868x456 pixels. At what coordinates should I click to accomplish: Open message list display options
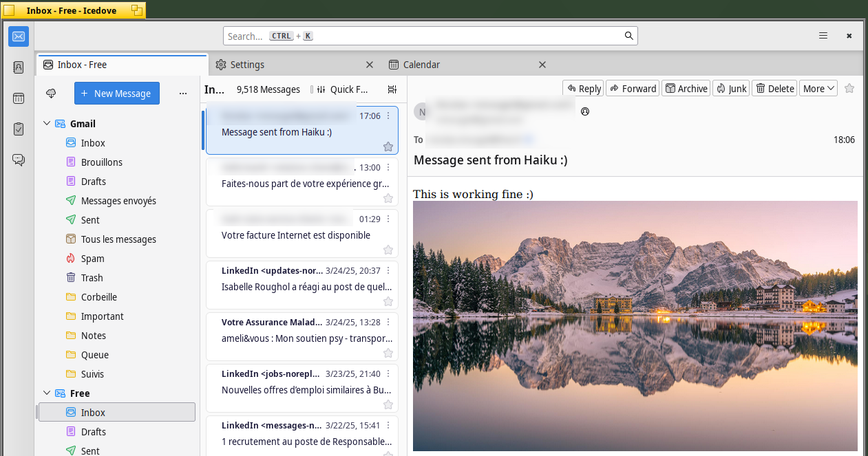pos(392,89)
